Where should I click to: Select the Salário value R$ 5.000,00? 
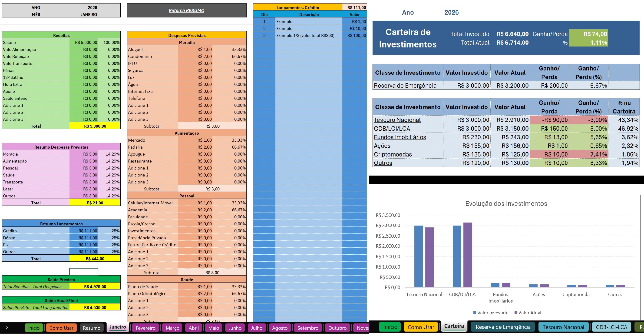(x=84, y=43)
